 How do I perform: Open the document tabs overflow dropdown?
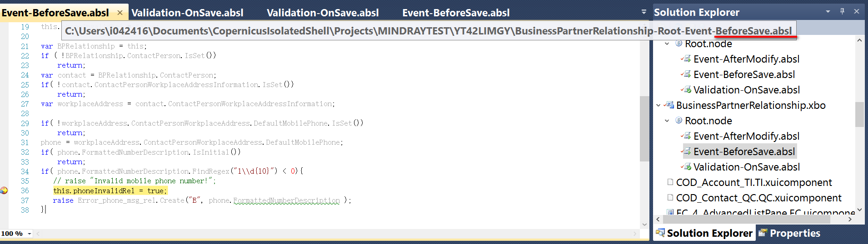644,12
